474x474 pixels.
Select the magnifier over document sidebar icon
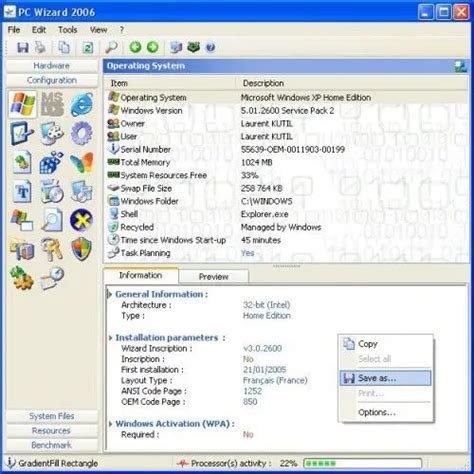pyautogui.click(x=52, y=220)
